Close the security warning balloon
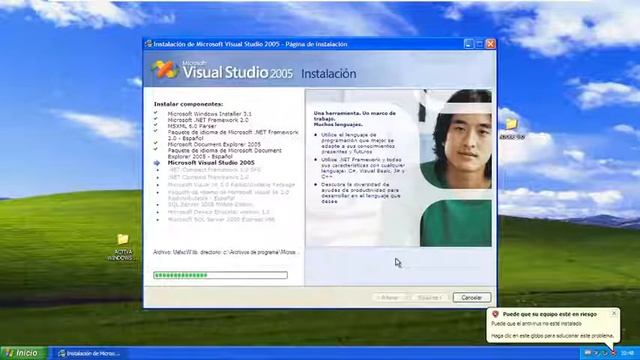This screenshot has width=640, height=360. (x=614, y=313)
